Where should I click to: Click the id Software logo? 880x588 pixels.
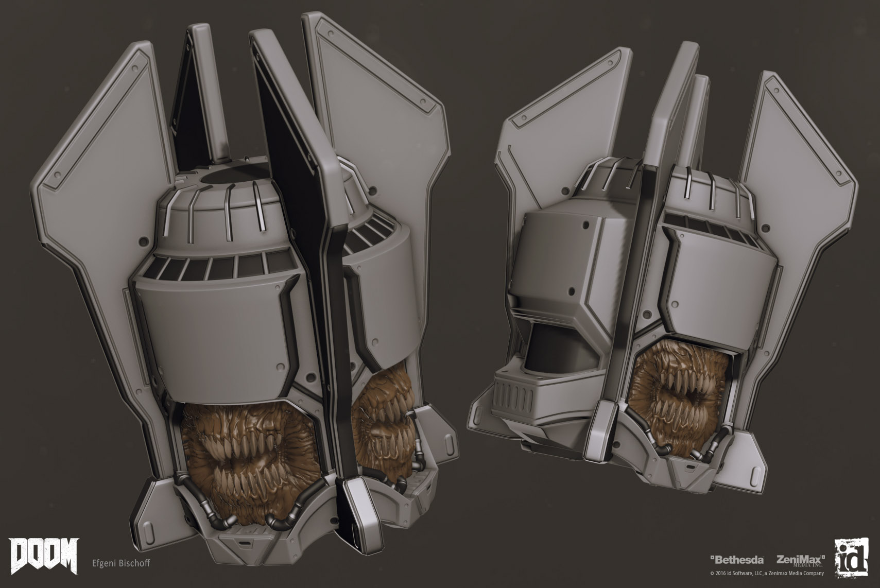click(x=852, y=557)
